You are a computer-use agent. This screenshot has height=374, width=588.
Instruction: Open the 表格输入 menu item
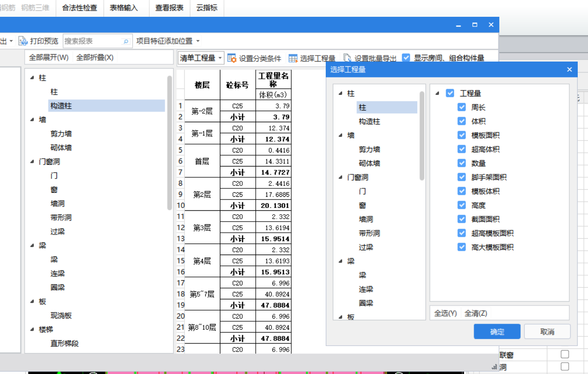124,8
